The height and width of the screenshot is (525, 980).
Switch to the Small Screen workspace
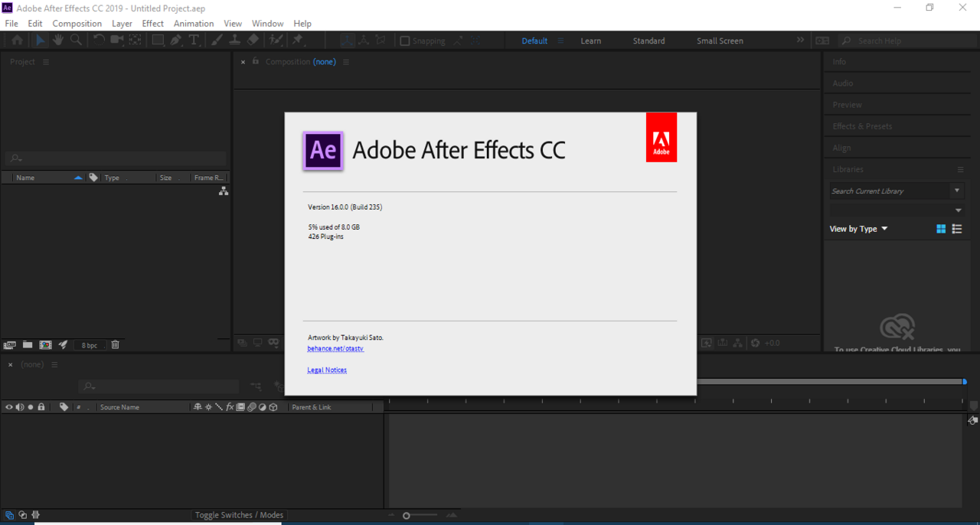click(720, 41)
